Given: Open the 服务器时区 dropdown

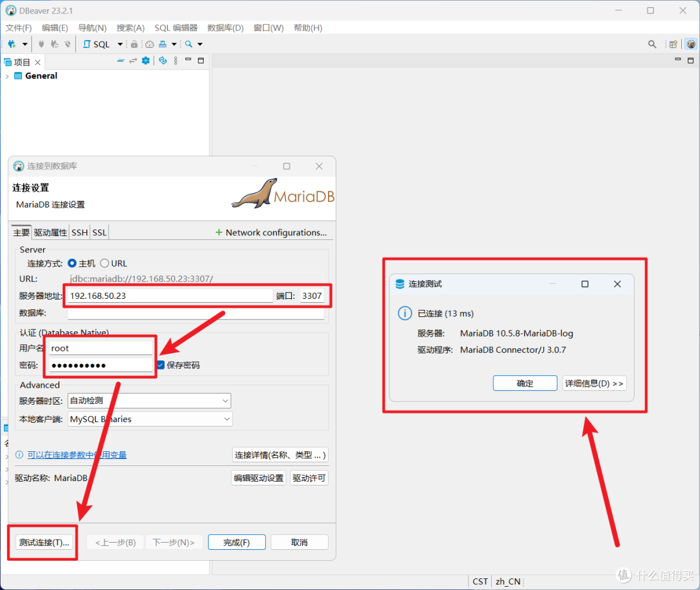Looking at the screenshot, I should [x=149, y=401].
